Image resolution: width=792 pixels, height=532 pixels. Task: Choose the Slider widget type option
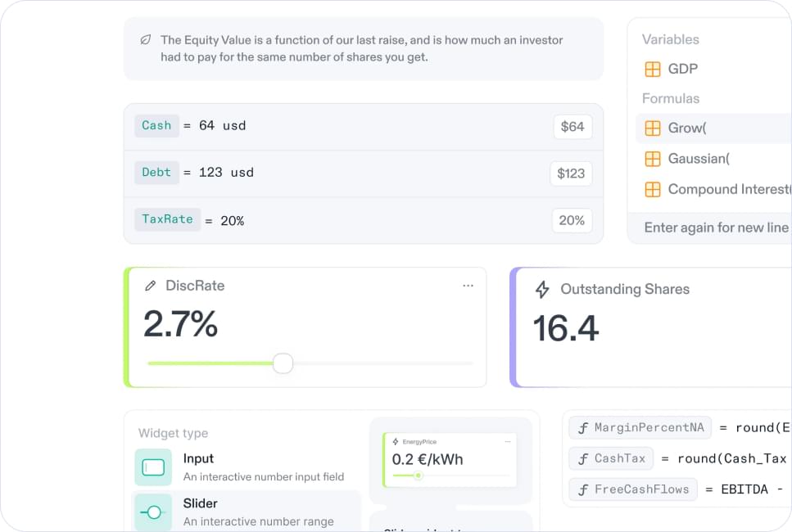247,512
